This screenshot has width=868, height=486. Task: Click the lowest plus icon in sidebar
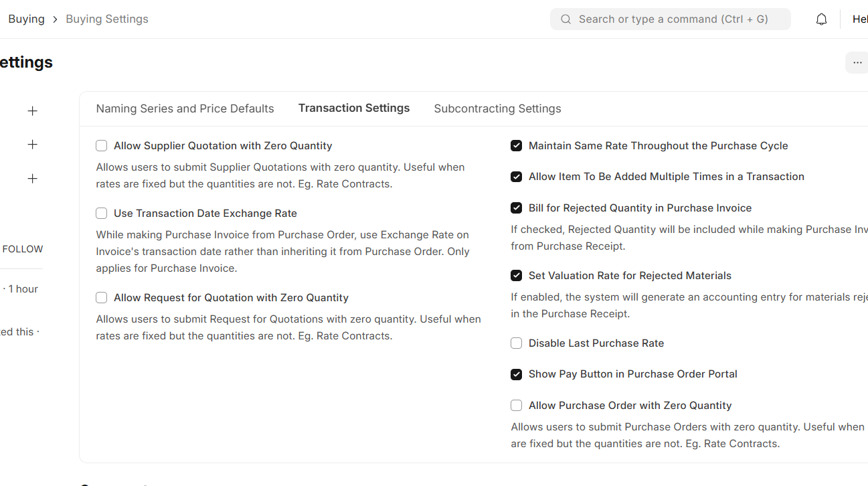(32, 179)
